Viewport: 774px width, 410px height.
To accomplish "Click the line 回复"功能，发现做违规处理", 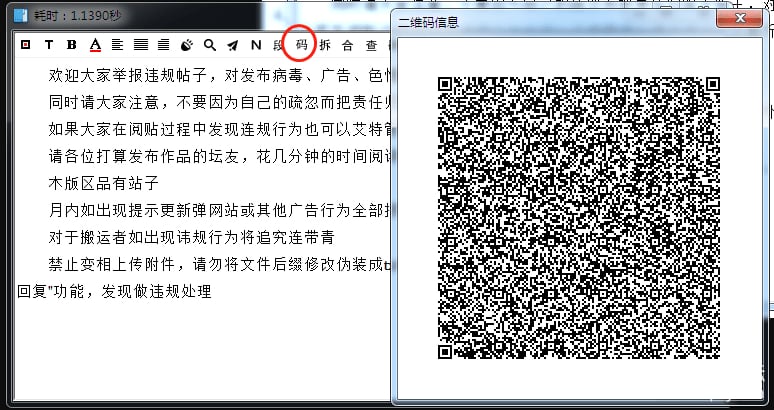I will click(x=115, y=292).
